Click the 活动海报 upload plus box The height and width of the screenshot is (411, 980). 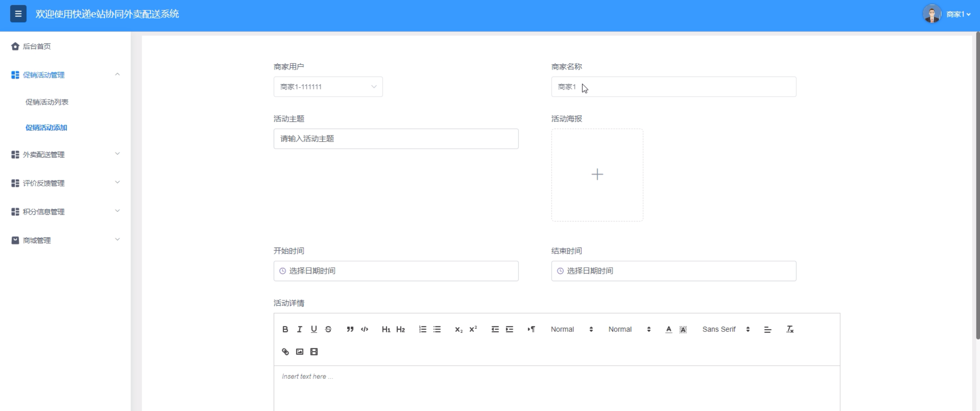coord(597,175)
